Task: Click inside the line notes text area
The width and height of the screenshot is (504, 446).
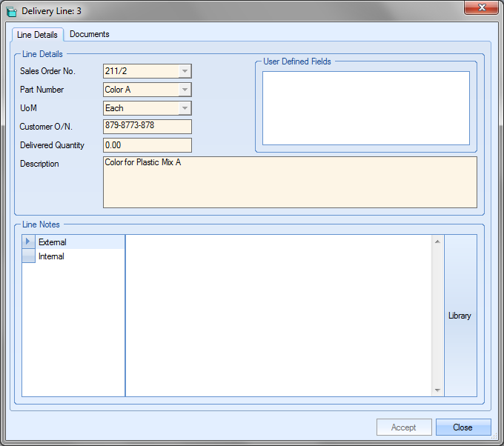Action: 279,316
